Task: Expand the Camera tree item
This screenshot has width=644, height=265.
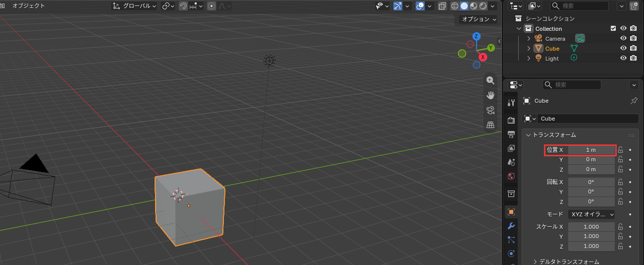Action: (529, 38)
